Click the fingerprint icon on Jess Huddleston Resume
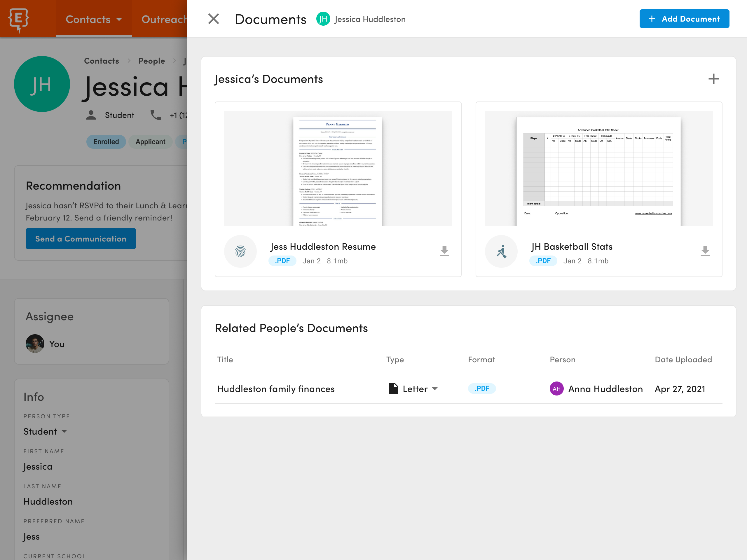The height and width of the screenshot is (560, 747). coord(240,251)
